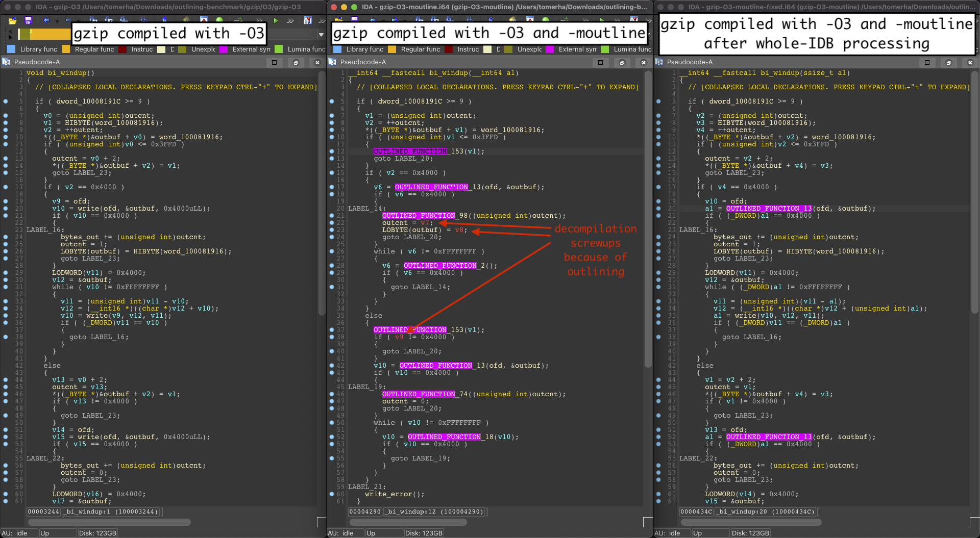Image resolution: width=980 pixels, height=538 pixels.
Task: Click 'Disk: 123GB' status in right window
Action: point(750,533)
